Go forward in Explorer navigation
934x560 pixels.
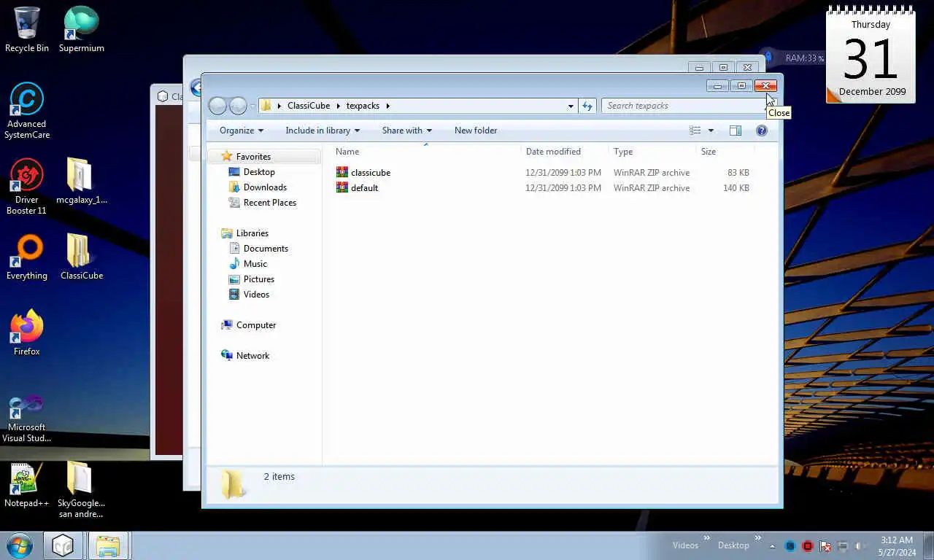pyautogui.click(x=238, y=106)
